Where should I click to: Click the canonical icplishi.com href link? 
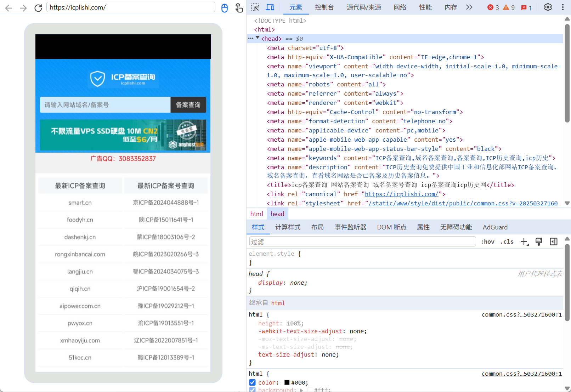(402, 194)
